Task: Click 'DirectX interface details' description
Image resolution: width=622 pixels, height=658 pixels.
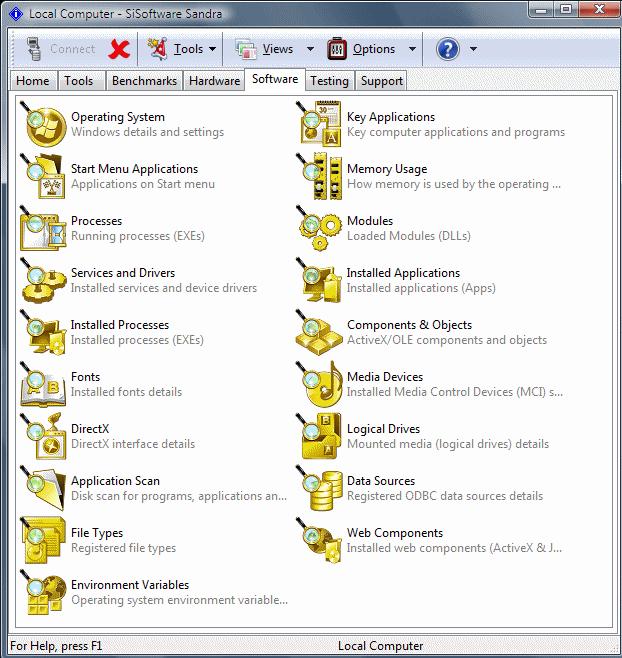Action: coord(133,444)
